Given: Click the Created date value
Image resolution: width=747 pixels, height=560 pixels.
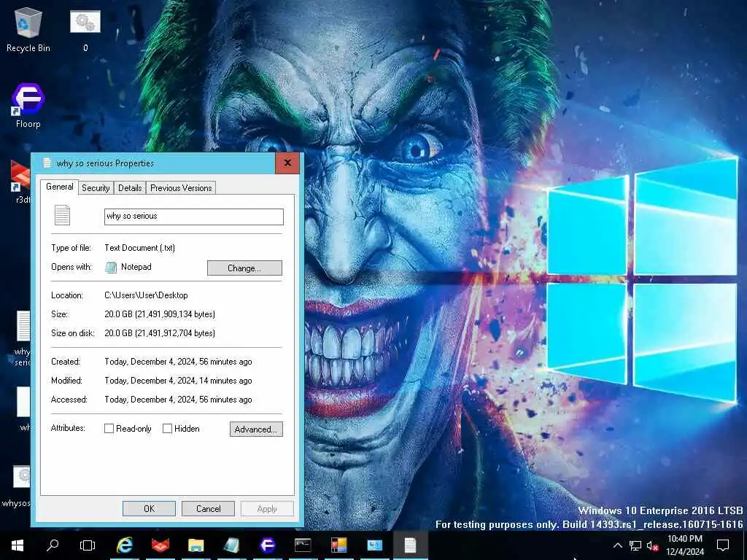Looking at the screenshot, I should pos(178,362).
